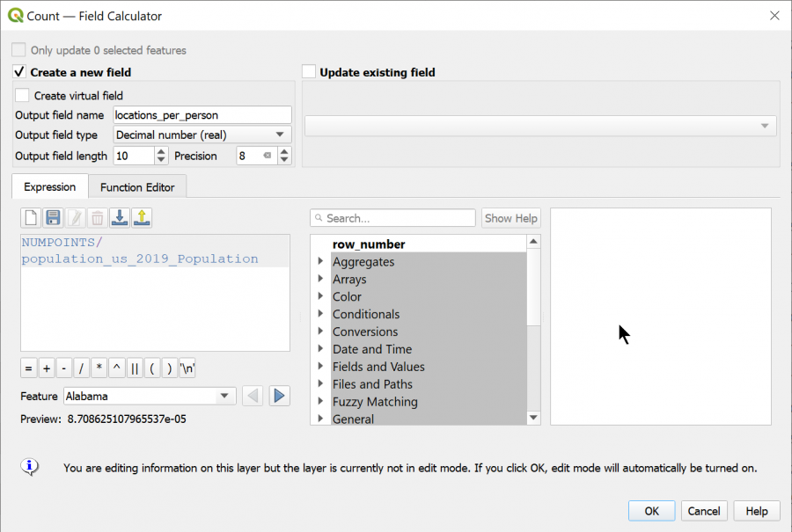Select the Expression tab
This screenshot has width=792, height=532.
pyautogui.click(x=49, y=186)
